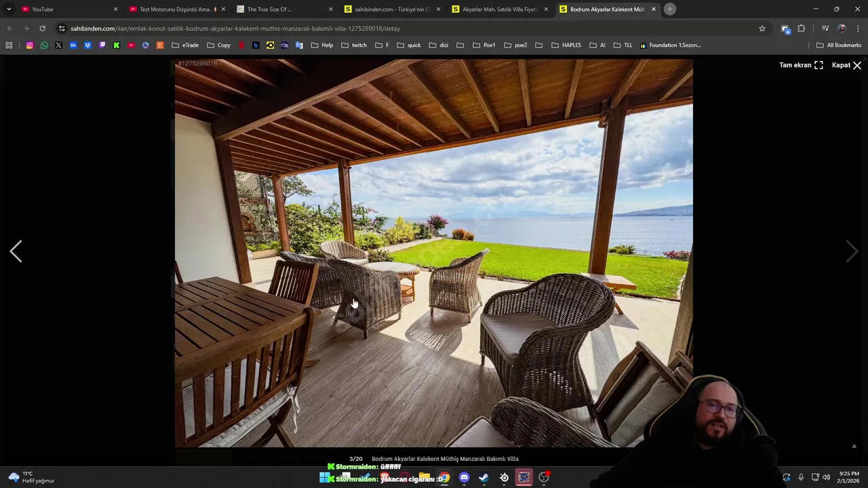Screen dimensions: 868x488
Task: Open the weather widget Hafif yağmur
Action: pos(31,477)
